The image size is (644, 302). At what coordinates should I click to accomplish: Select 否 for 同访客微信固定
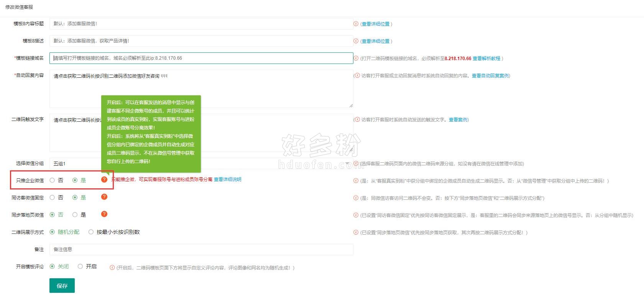(x=53, y=198)
